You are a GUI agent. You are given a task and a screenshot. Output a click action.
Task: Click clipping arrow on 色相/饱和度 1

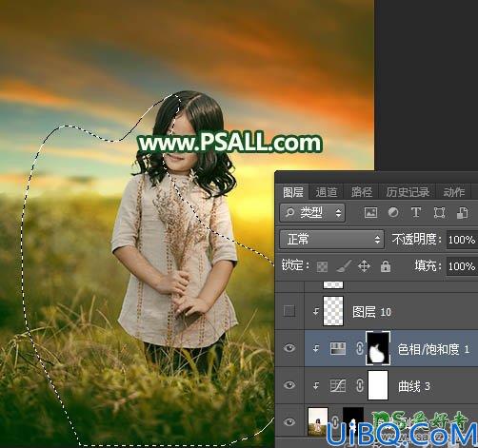pos(315,349)
